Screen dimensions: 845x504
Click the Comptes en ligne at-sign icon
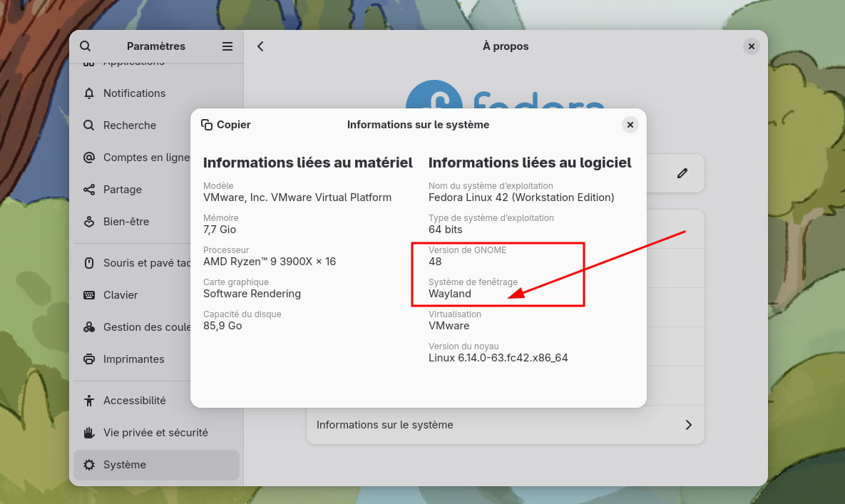click(89, 158)
